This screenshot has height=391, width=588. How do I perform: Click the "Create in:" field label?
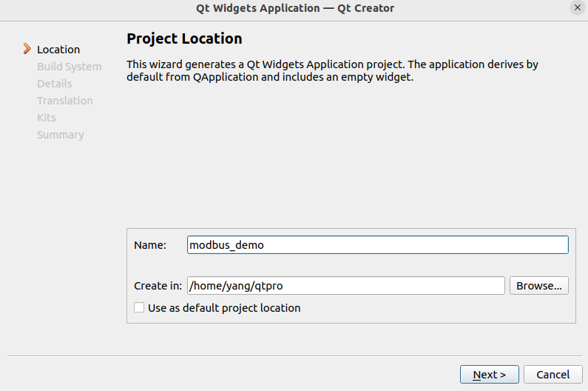(158, 286)
